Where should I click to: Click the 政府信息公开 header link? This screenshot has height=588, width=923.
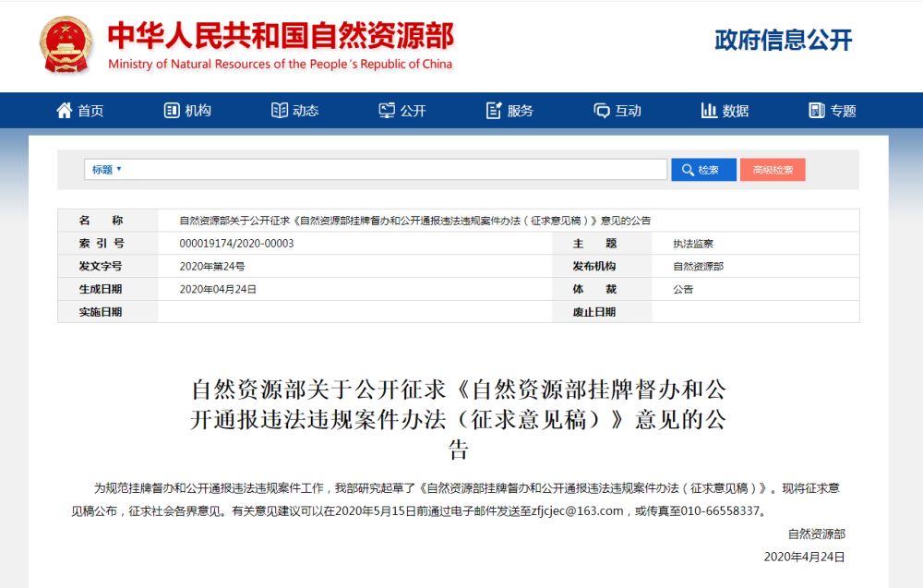(783, 40)
